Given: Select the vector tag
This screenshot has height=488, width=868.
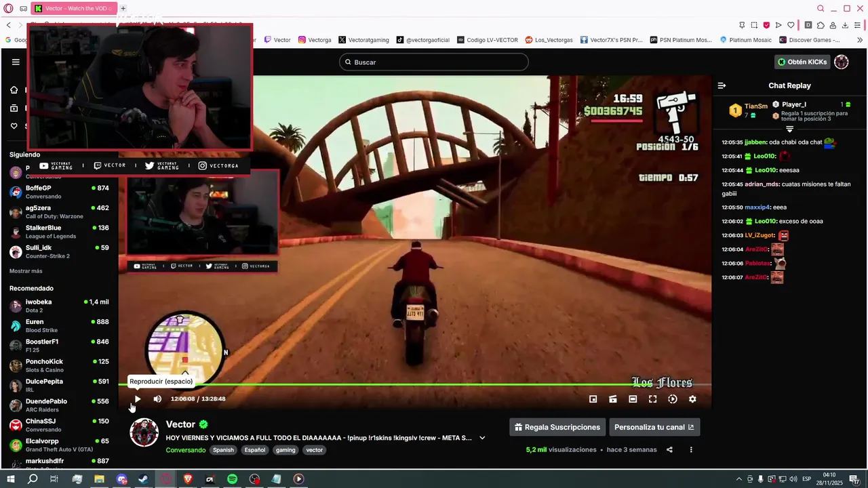Looking at the screenshot, I should pos(315,450).
